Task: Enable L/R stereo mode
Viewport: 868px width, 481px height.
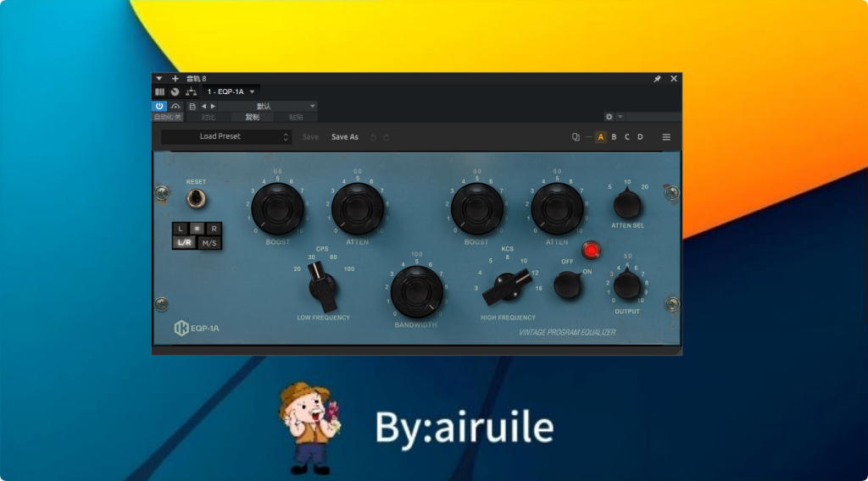Action: tap(184, 243)
